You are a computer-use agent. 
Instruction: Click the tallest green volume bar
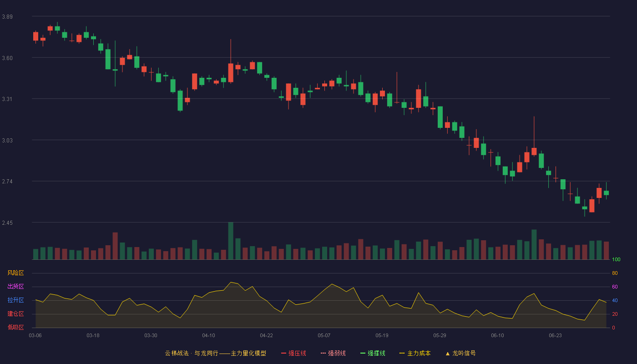pos(231,241)
